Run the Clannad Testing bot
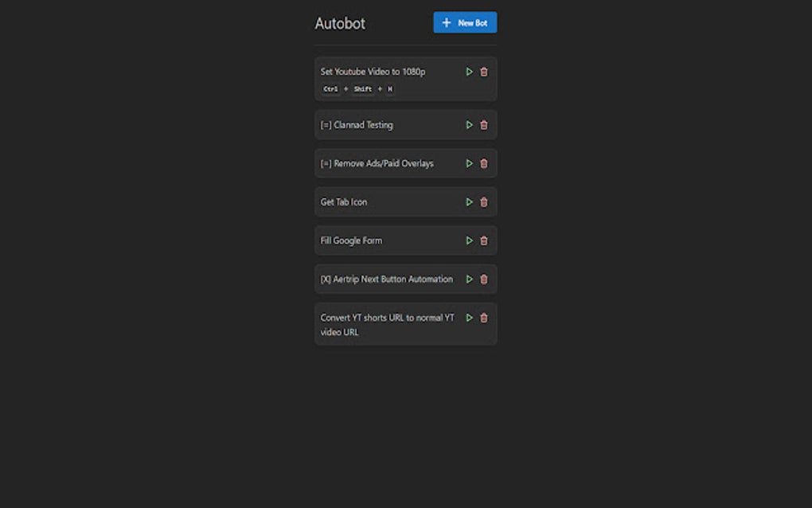This screenshot has height=508, width=812. (469, 124)
